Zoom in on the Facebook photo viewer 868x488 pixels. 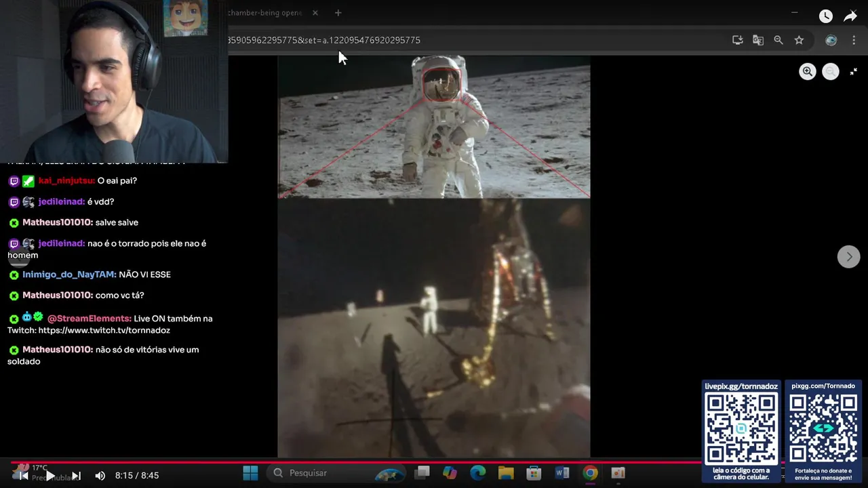807,72
